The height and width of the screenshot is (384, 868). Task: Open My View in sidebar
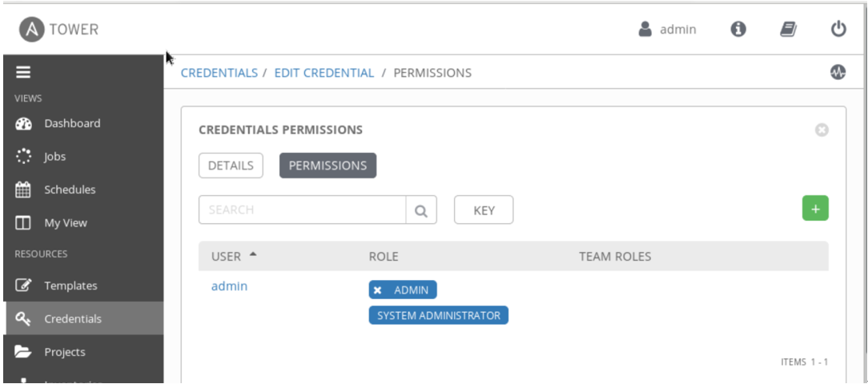point(83,223)
